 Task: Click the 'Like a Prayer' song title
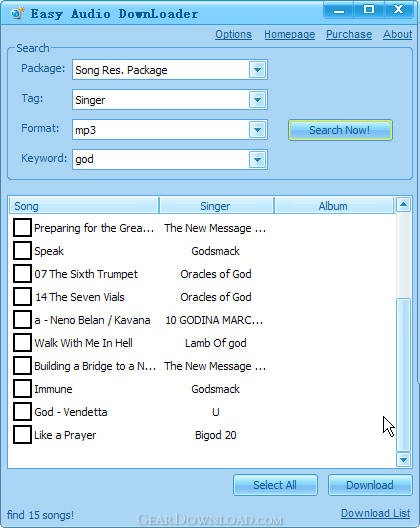tap(65, 435)
